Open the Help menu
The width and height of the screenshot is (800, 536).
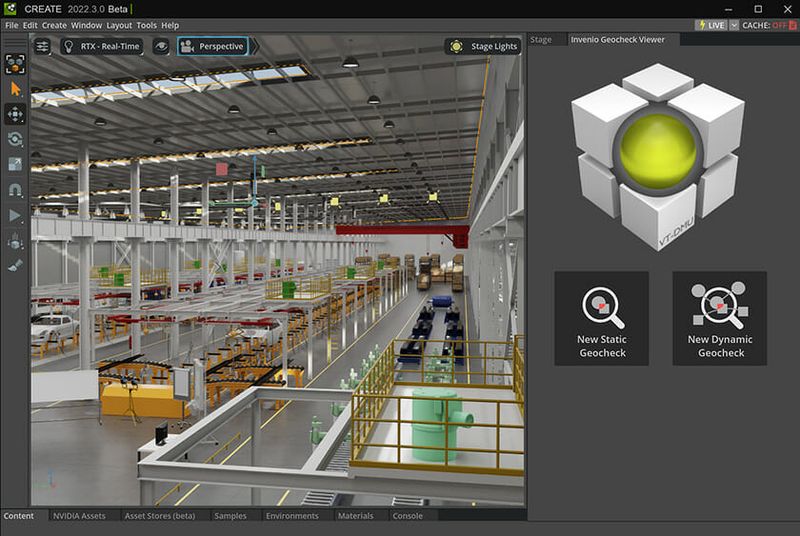[x=170, y=25]
